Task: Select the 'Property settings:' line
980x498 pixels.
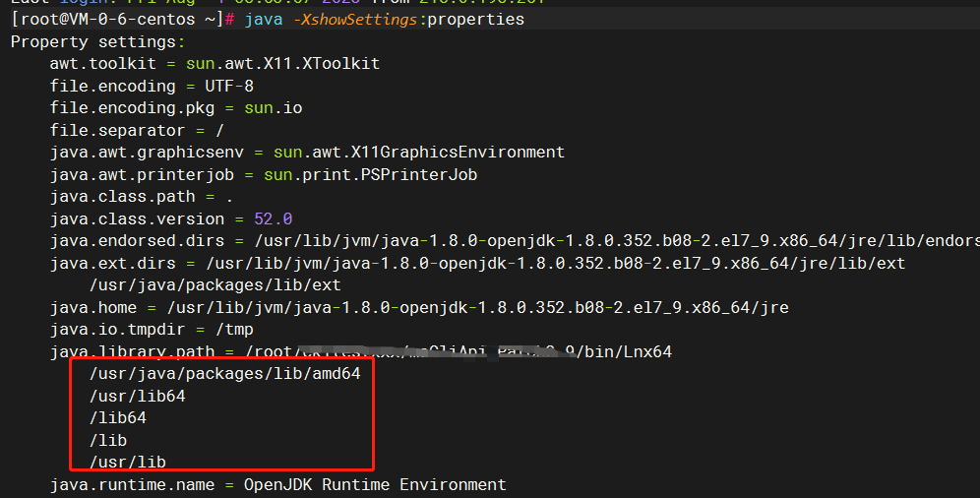Action: (x=98, y=42)
